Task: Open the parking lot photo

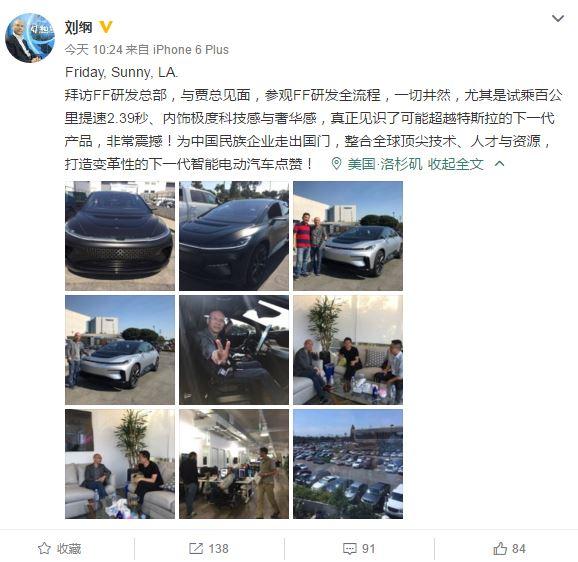Action: pos(348,464)
